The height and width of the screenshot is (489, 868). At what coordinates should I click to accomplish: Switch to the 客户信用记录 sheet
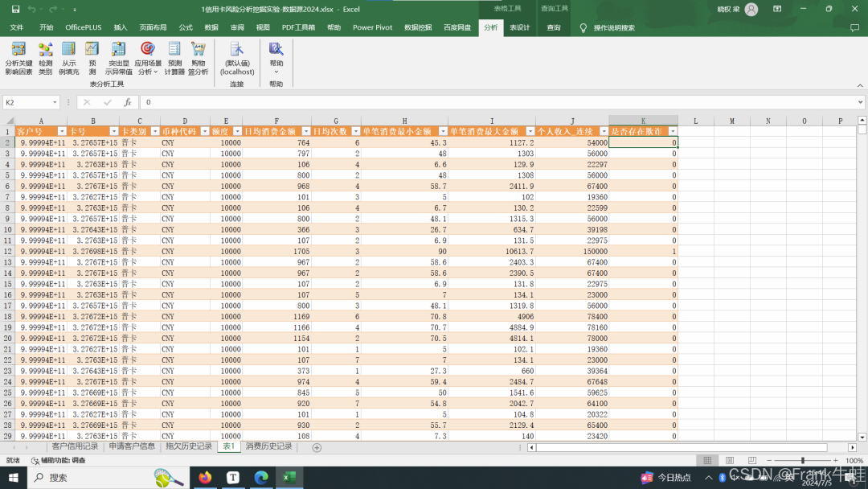pyautogui.click(x=75, y=447)
